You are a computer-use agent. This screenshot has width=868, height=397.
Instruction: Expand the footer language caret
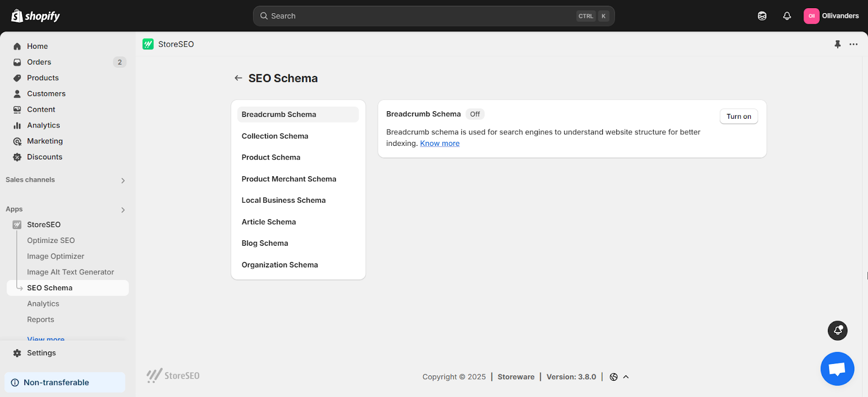626,377
